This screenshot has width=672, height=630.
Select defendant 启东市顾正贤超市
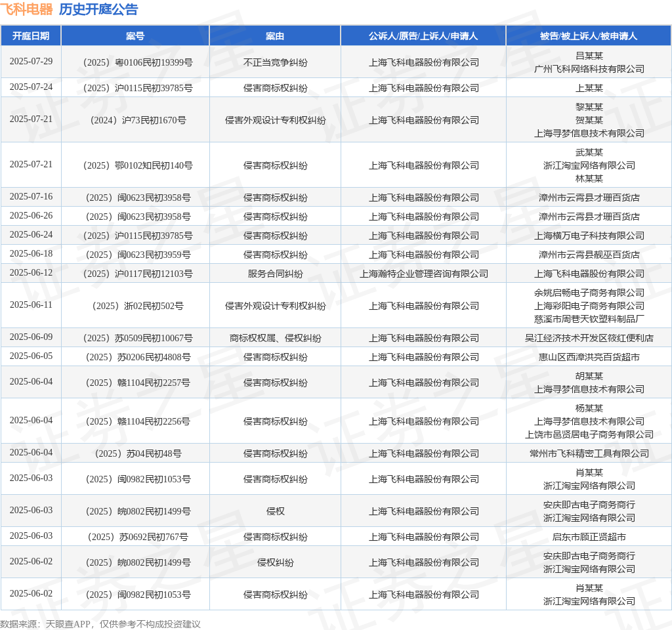pyautogui.click(x=589, y=537)
